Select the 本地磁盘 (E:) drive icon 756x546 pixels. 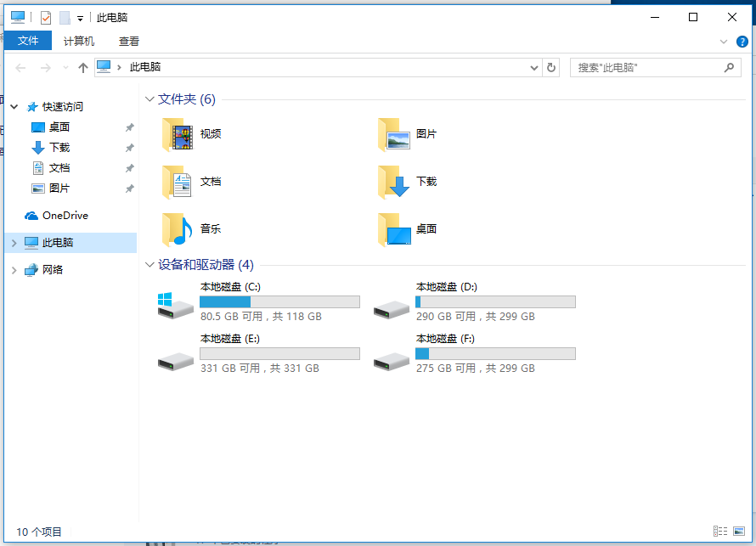pos(176,361)
